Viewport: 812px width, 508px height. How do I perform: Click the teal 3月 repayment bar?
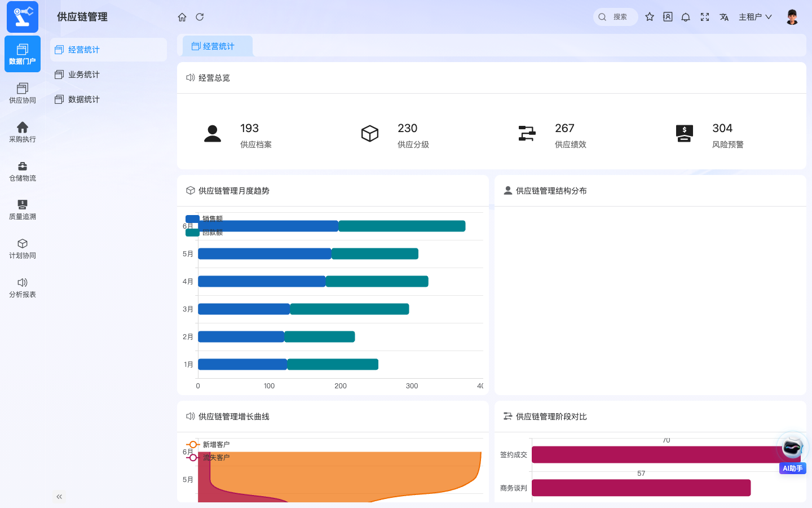click(x=350, y=309)
